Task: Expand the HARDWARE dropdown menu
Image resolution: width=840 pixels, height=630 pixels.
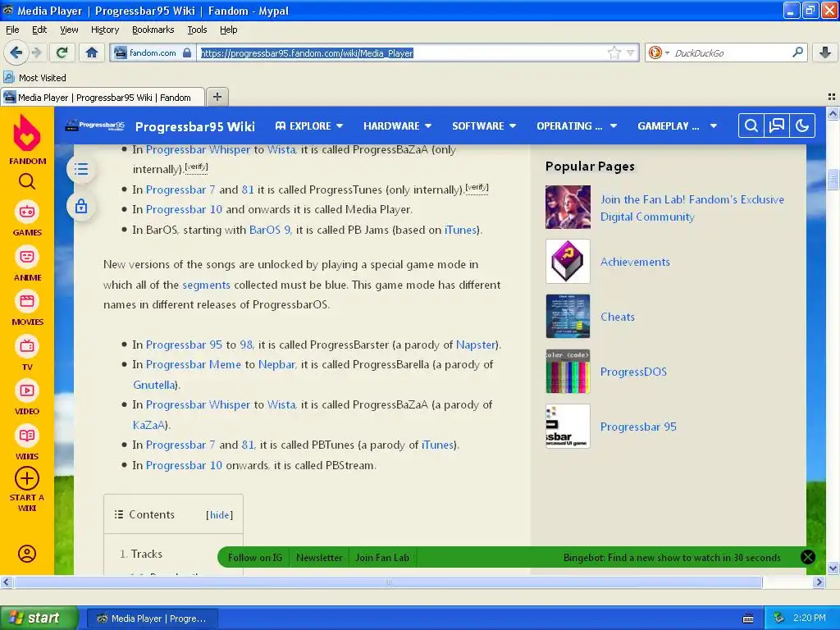Action: tap(398, 126)
